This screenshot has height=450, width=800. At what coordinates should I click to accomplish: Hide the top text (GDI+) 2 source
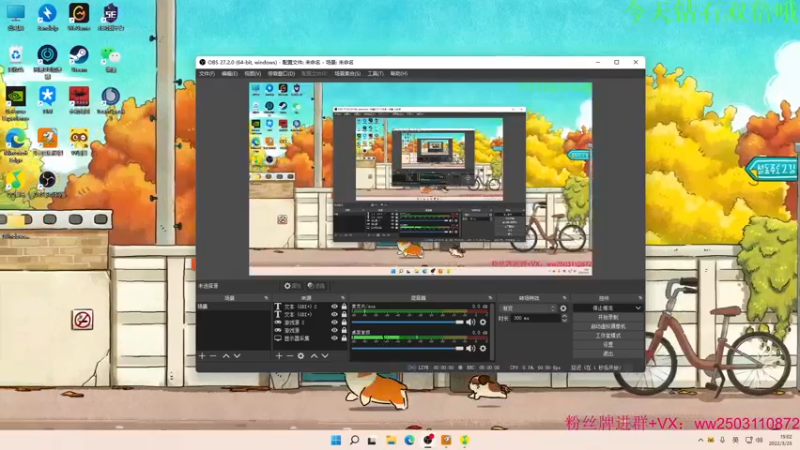click(x=334, y=307)
